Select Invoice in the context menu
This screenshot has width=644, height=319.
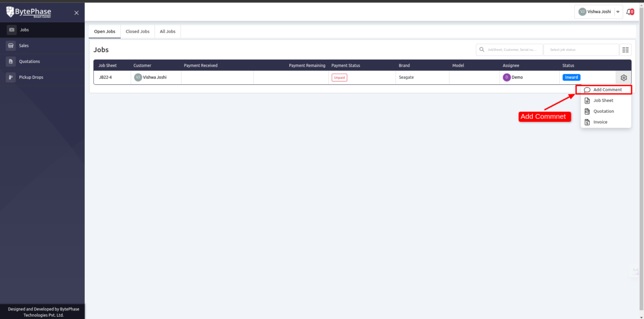(600, 122)
